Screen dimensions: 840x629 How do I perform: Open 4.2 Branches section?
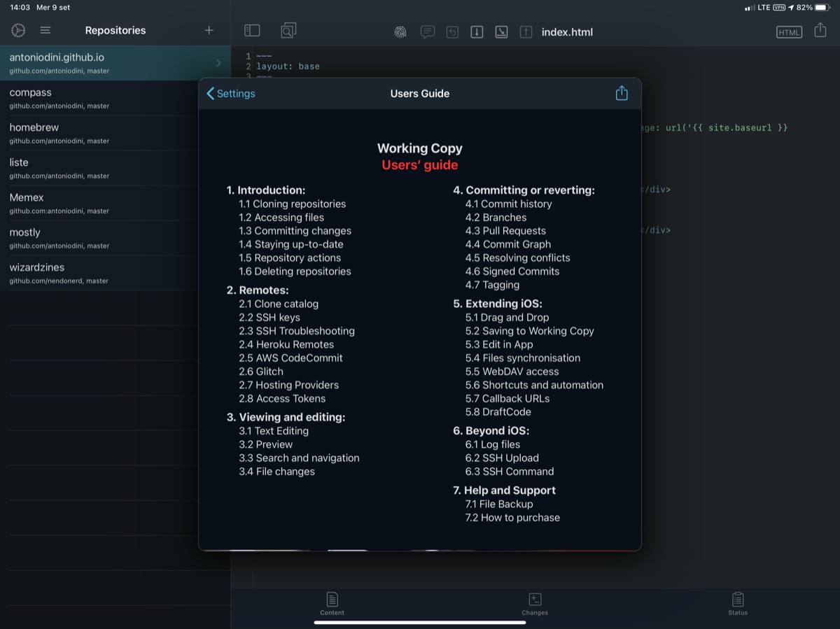click(x=496, y=217)
